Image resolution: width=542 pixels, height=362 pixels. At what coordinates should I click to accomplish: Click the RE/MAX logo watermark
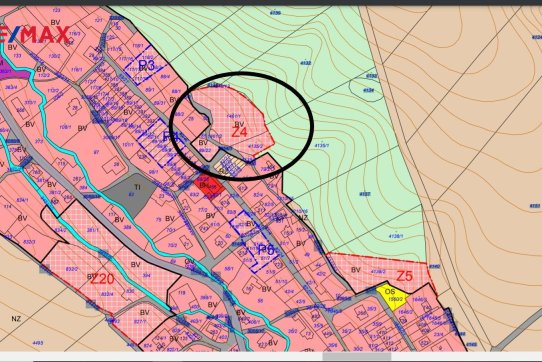[x=35, y=35]
